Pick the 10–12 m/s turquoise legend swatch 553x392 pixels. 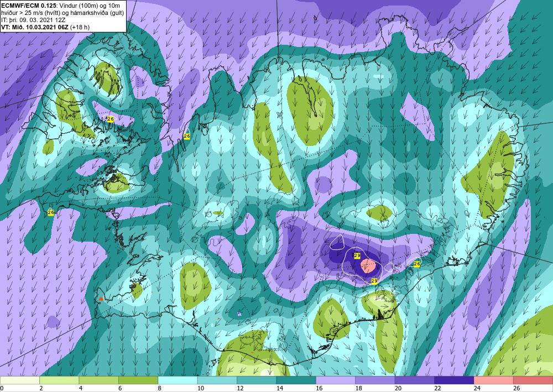click(217, 380)
